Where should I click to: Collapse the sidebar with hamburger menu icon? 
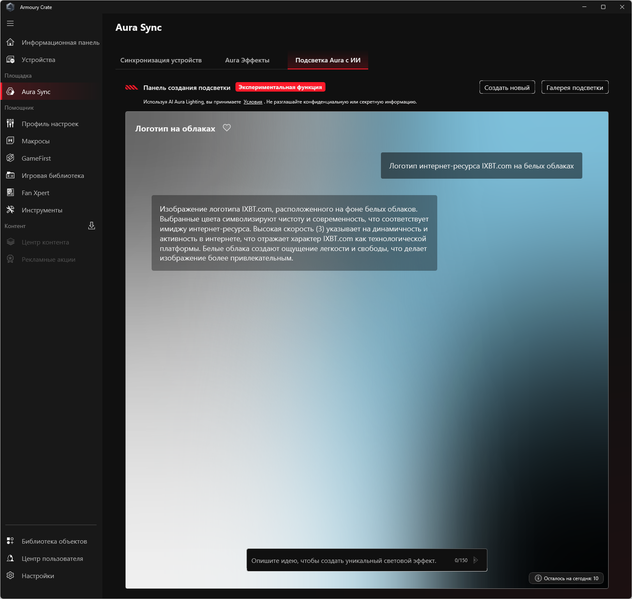pyautogui.click(x=10, y=23)
